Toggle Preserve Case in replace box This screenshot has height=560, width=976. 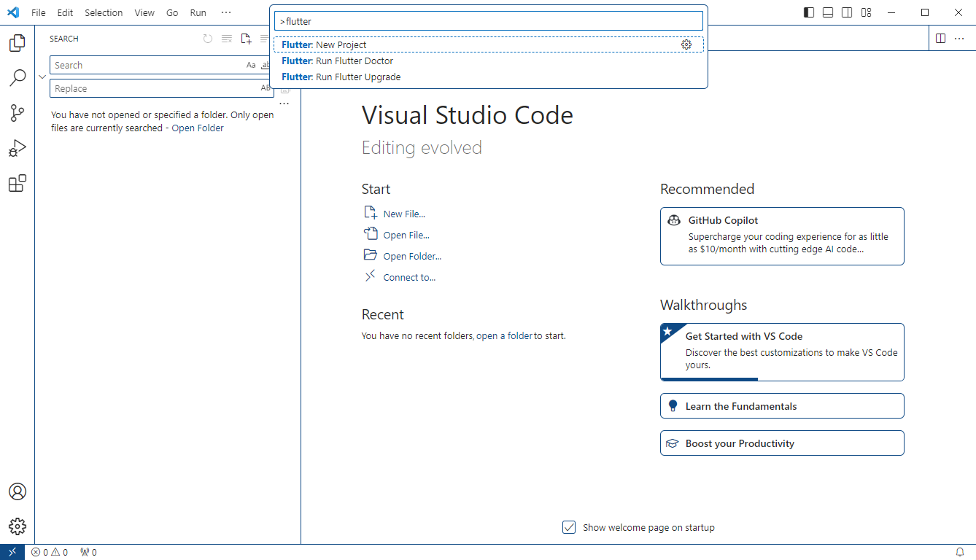tap(266, 88)
